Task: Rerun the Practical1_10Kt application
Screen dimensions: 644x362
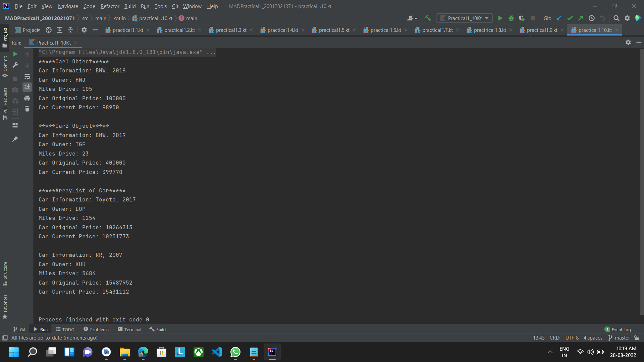Action: coord(15,54)
